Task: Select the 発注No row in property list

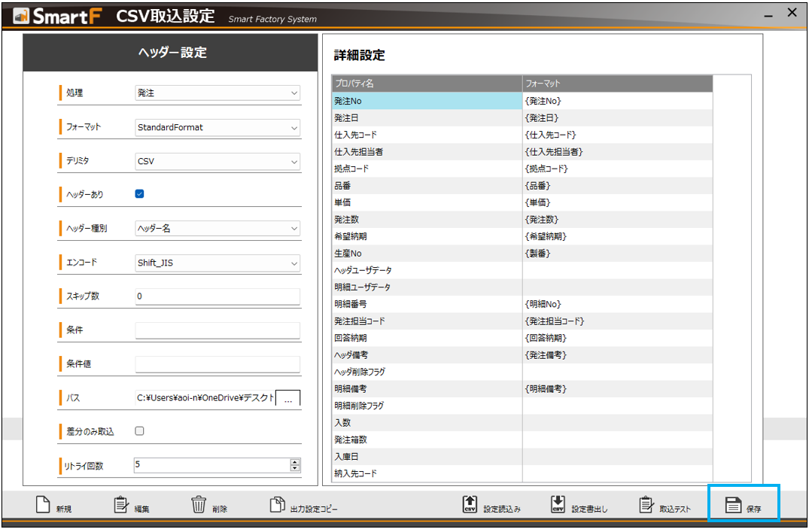Action: tap(427, 101)
